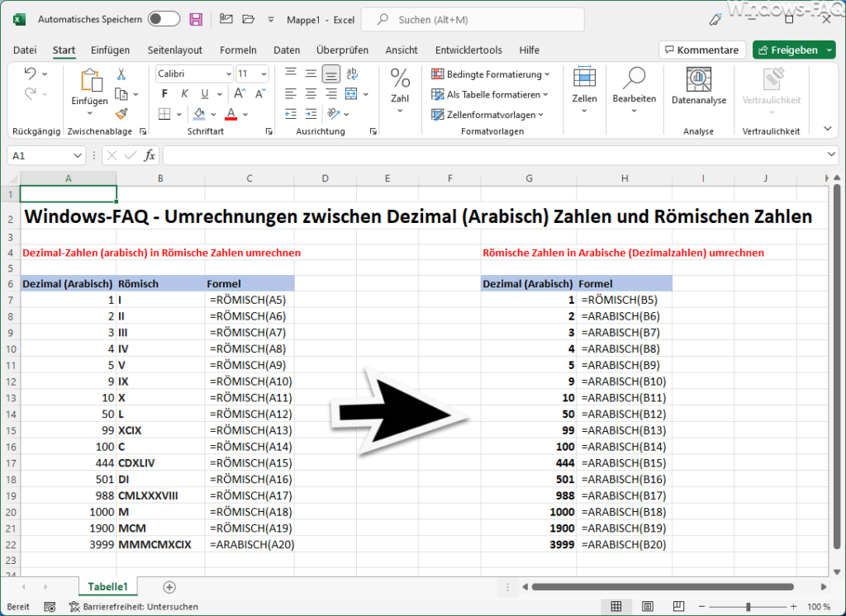
Task: Switch to the Daten tab
Action: click(287, 50)
